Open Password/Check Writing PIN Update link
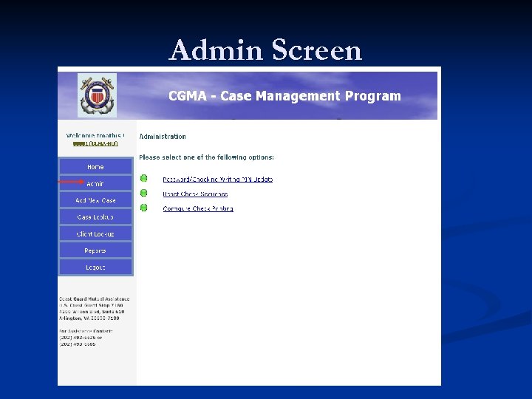This screenshot has width=532, height=399. pos(218,179)
